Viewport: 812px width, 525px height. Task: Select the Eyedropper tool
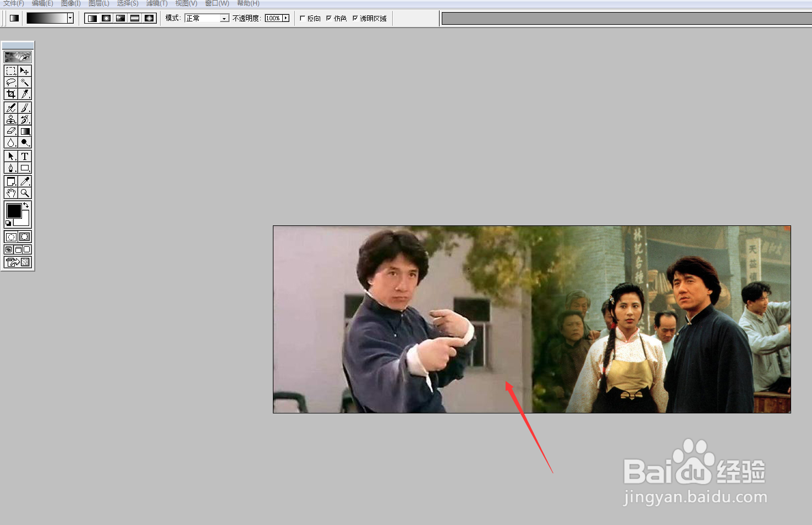point(25,181)
